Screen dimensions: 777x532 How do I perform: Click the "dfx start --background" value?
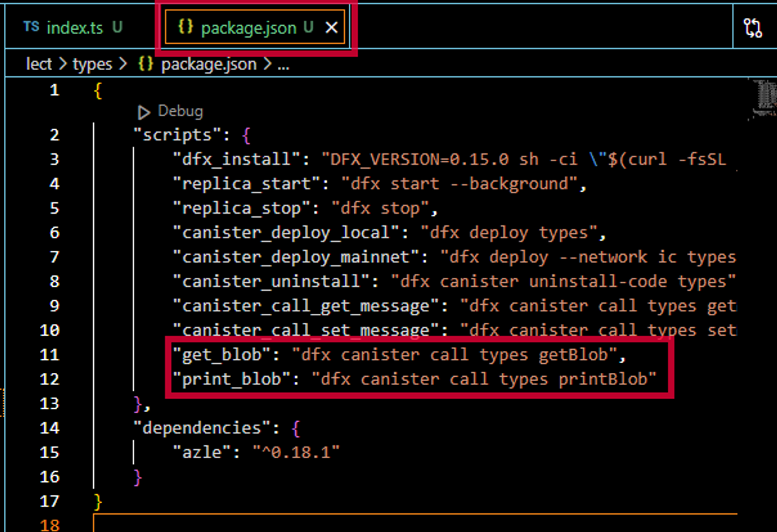click(460, 184)
